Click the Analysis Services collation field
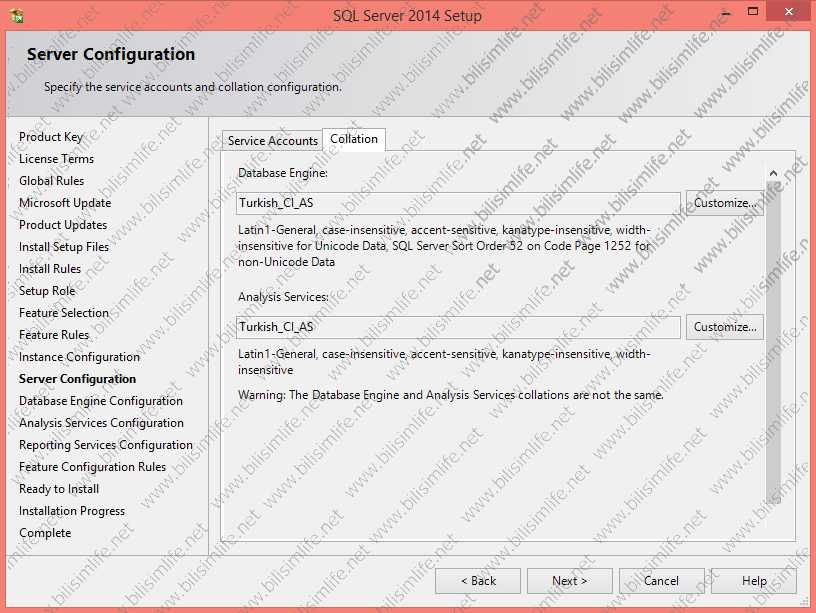 (x=458, y=327)
